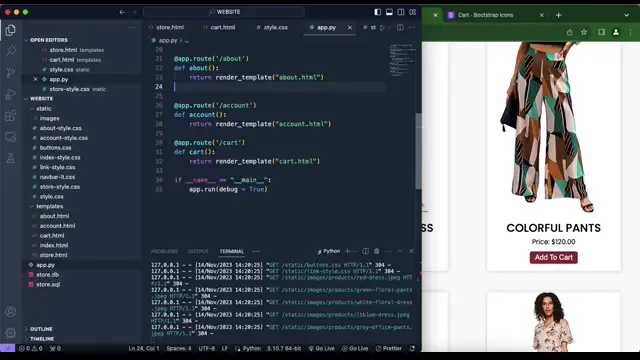640x360 pixels.
Task: Open about.html in templates folder
Action: [x=54, y=216]
